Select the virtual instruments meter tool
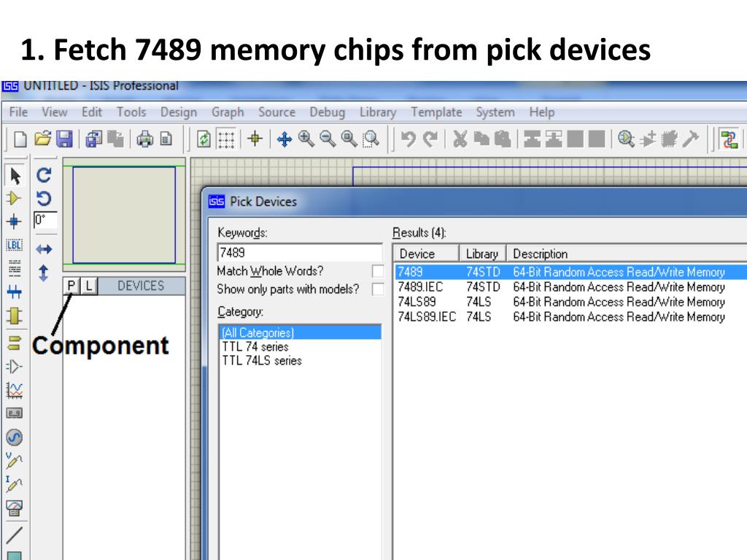This screenshot has height=560, width=747. coord(15,507)
